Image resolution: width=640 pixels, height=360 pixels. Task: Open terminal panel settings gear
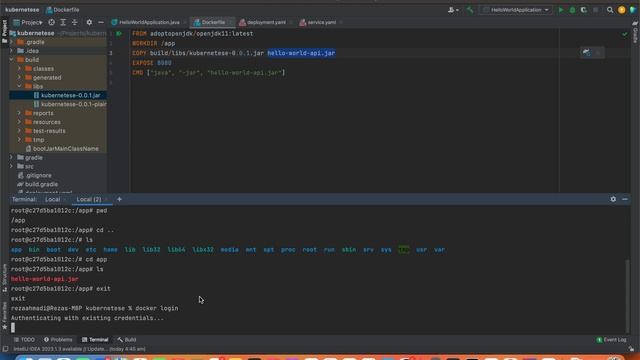[x=613, y=199]
